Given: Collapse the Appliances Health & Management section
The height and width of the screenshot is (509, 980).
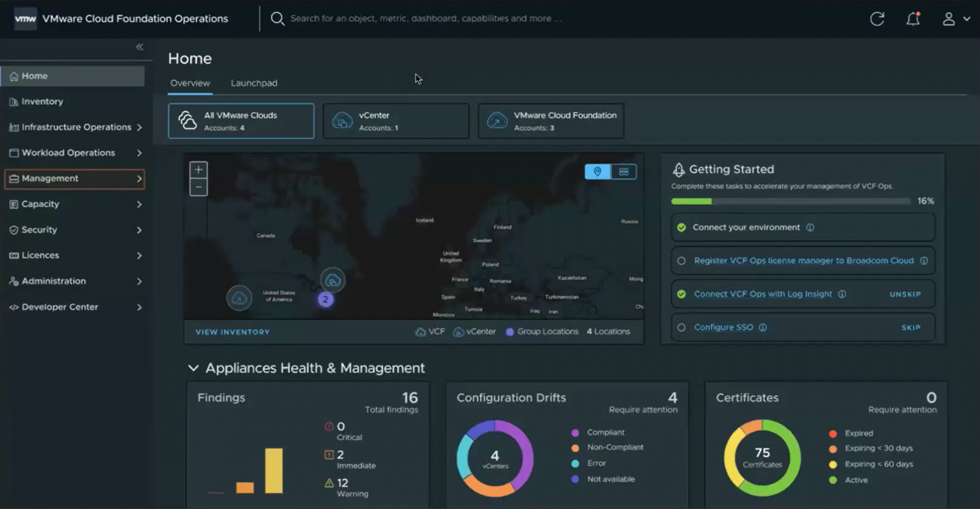Looking at the screenshot, I should pyautogui.click(x=193, y=368).
